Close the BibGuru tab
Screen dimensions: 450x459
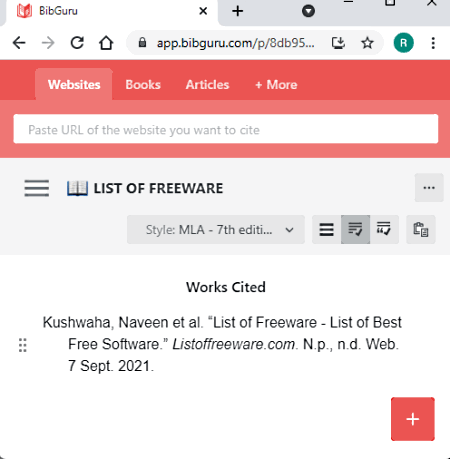[203, 11]
